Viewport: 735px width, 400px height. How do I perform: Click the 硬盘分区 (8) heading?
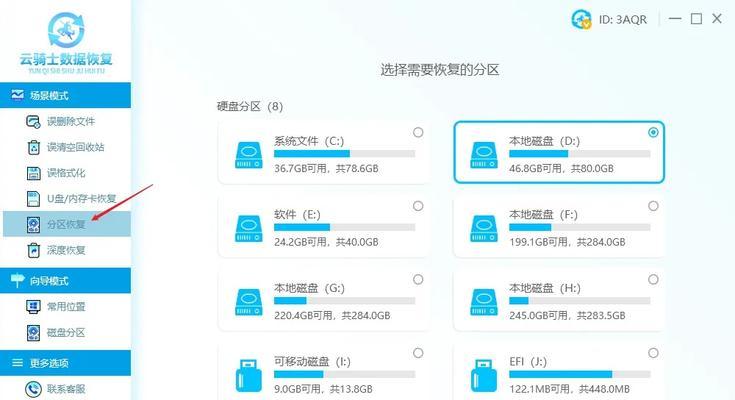click(x=250, y=106)
